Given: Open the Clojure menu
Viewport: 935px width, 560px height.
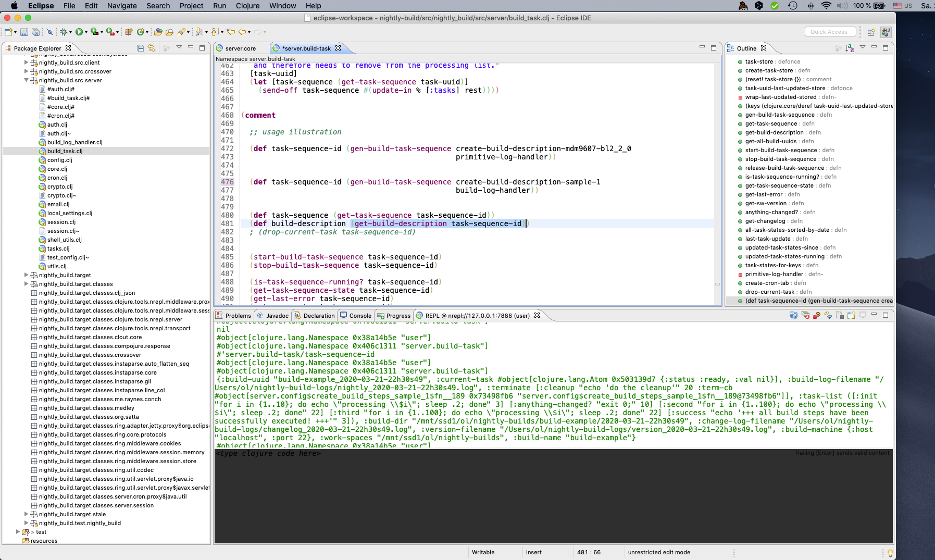Looking at the screenshot, I should click(x=247, y=6).
